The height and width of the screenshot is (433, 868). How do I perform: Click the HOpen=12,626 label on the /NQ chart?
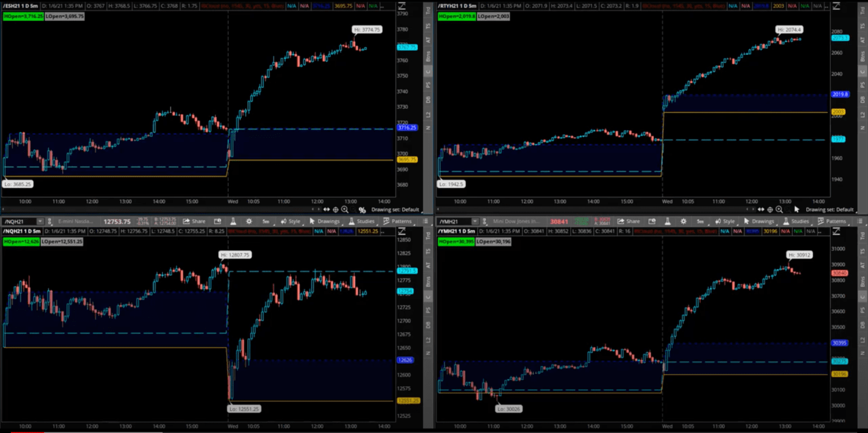[21, 242]
